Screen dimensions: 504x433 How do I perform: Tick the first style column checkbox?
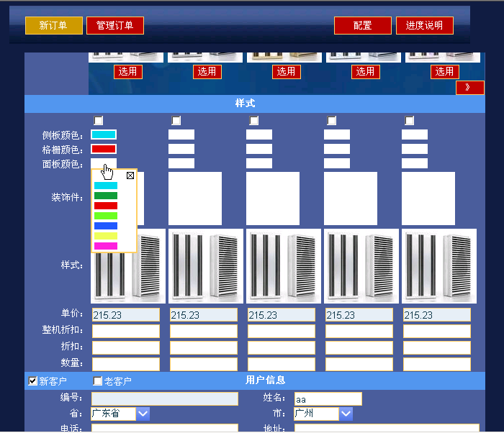click(99, 120)
